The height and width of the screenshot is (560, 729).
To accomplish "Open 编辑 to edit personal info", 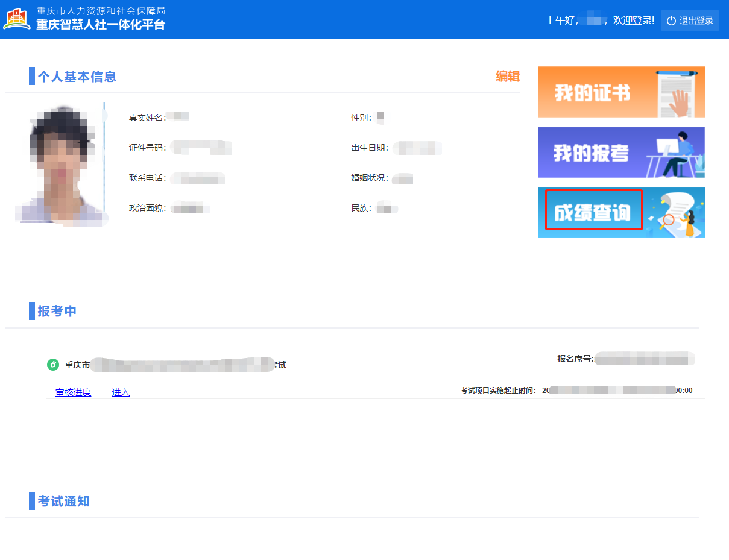I will [x=507, y=76].
